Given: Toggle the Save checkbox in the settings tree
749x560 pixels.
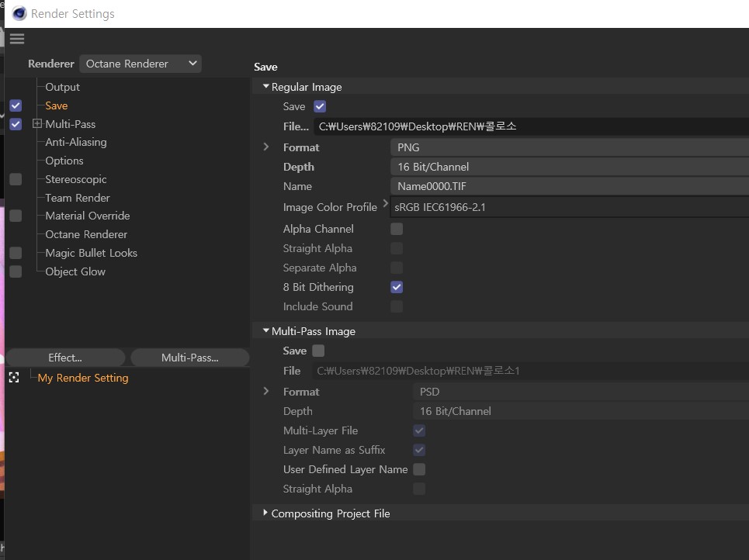Looking at the screenshot, I should click(x=16, y=105).
